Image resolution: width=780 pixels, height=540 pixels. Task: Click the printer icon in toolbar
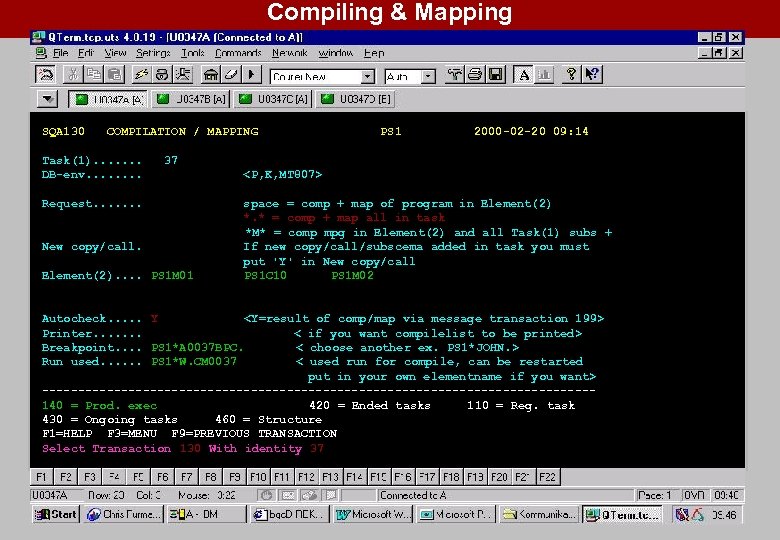pyautogui.click(x=475, y=75)
